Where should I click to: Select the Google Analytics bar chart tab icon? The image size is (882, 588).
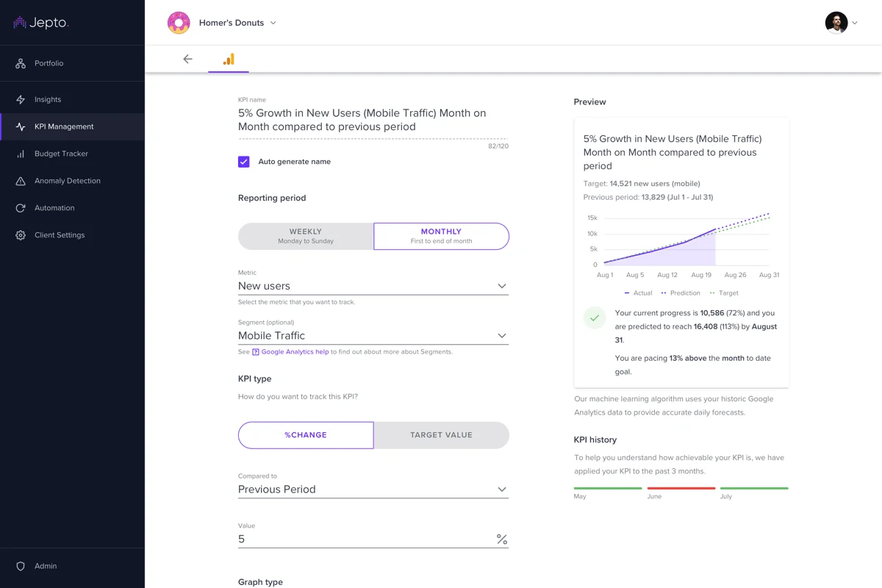coord(229,60)
